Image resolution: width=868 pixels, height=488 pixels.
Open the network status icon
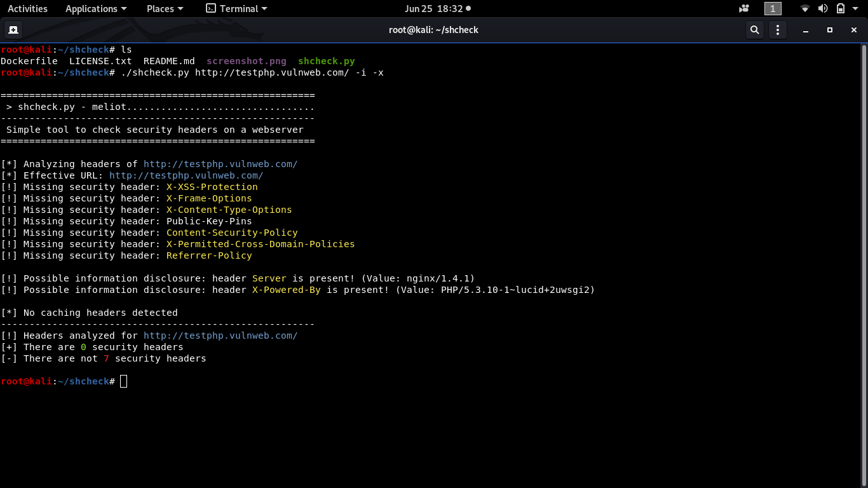[805, 9]
